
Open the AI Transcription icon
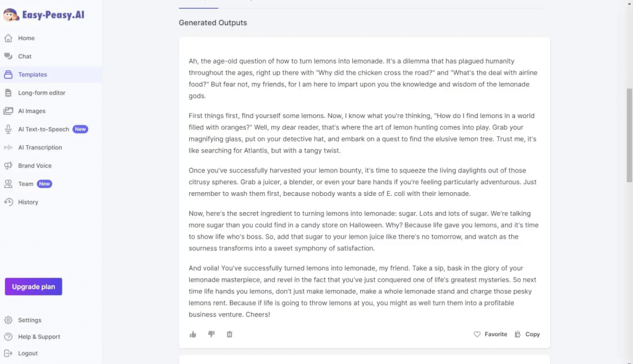(x=9, y=147)
